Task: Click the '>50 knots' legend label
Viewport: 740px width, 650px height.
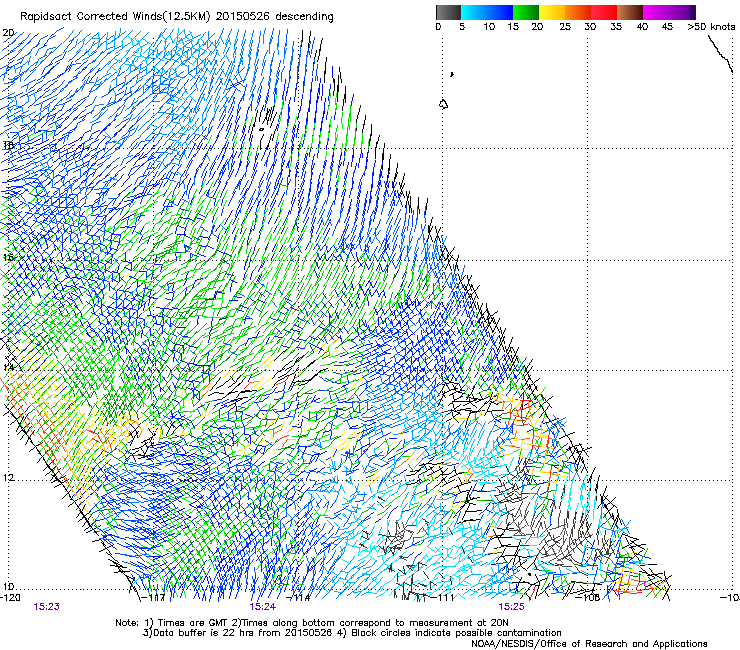Action: point(711,27)
